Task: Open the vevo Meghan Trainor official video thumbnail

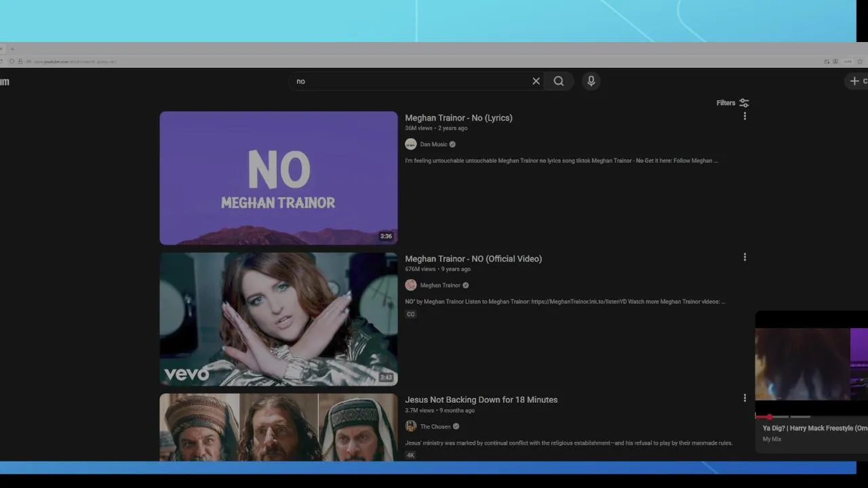Action: pos(279,319)
